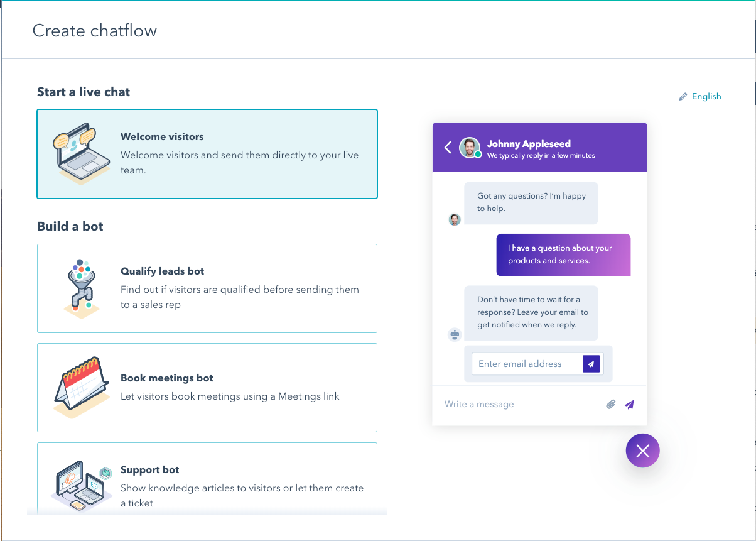This screenshot has height=541, width=756.
Task: Click the Build a bot heading
Action: 70,226
